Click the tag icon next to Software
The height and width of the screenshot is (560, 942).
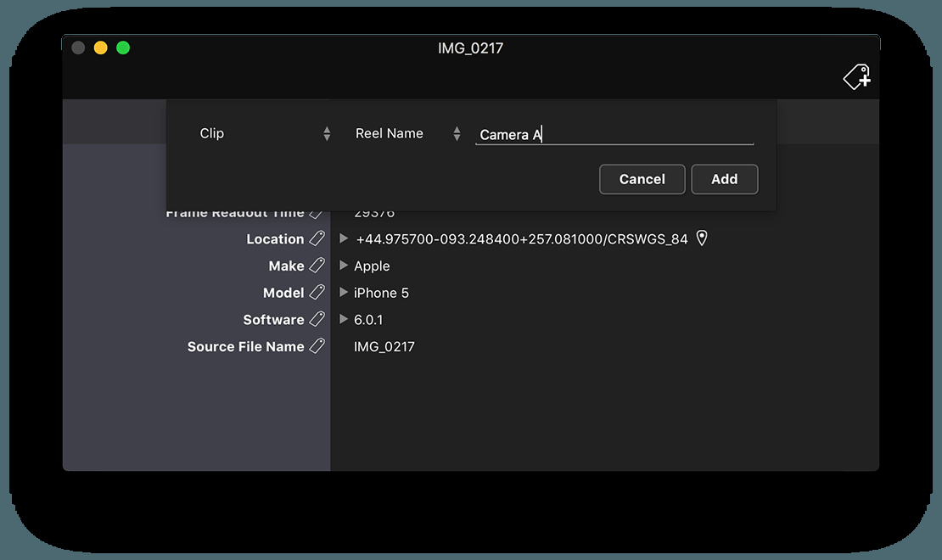[x=317, y=320]
